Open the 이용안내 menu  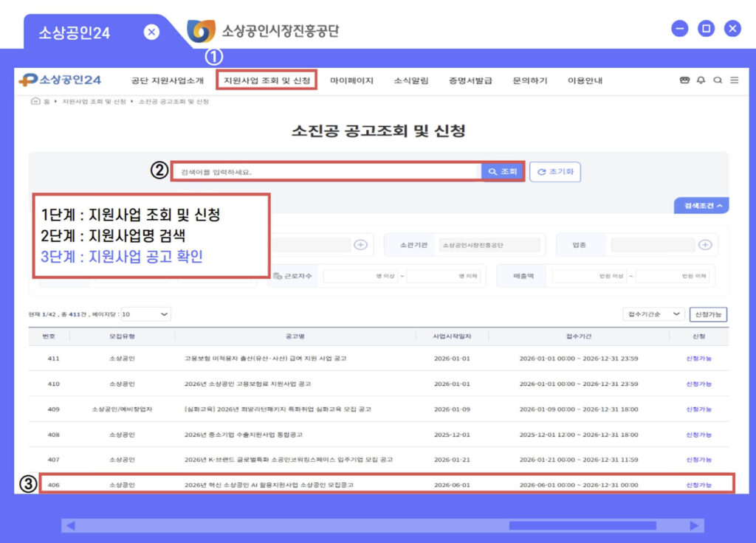[585, 80]
